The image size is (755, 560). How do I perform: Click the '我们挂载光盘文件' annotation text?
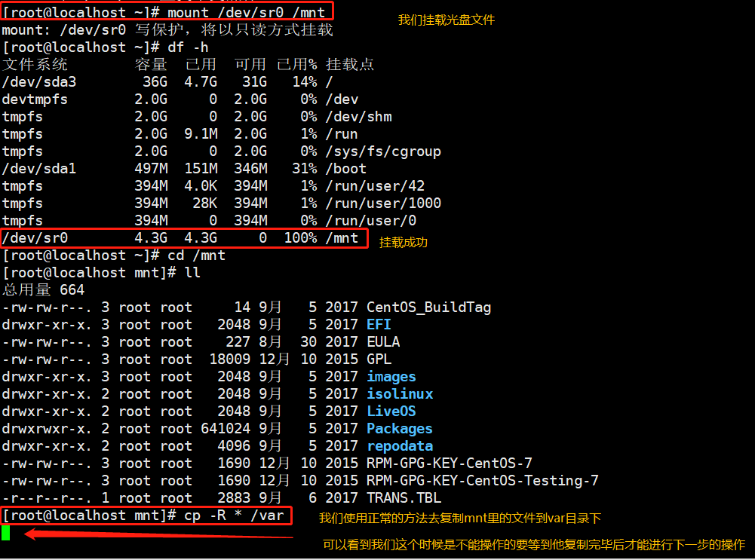[x=447, y=20]
